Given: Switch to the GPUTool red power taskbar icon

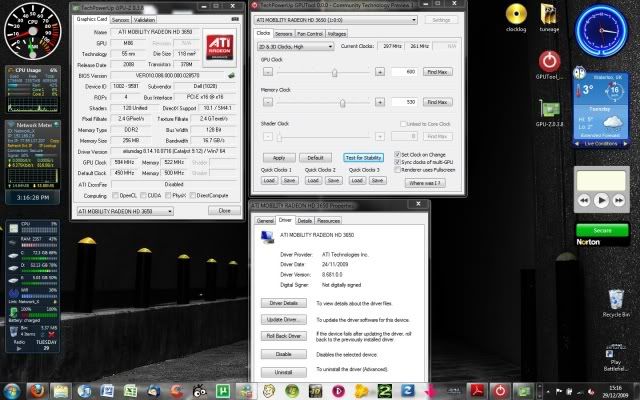Looking at the screenshot, I should (500, 391).
